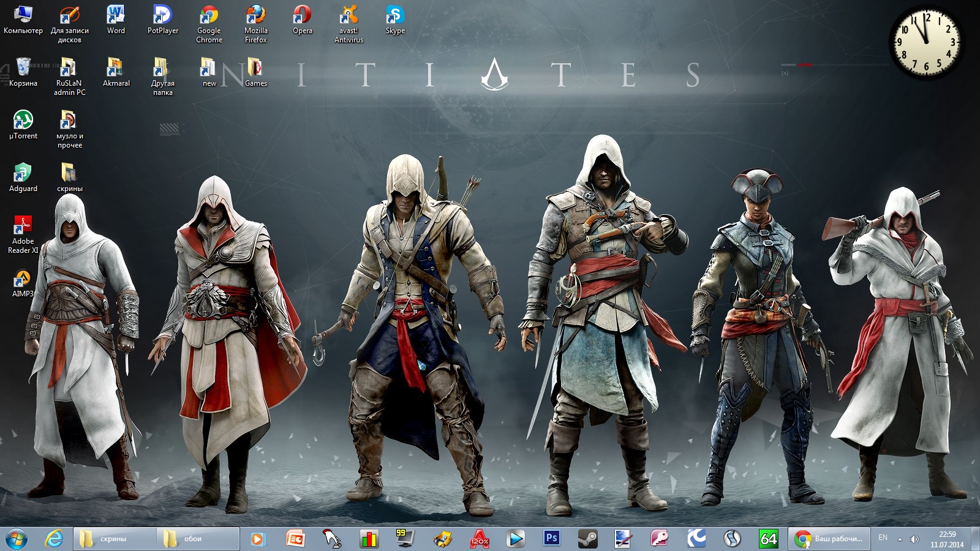Click the hand-cursor pinned taskbar icon
980x551 pixels.
(x=332, y=539)
